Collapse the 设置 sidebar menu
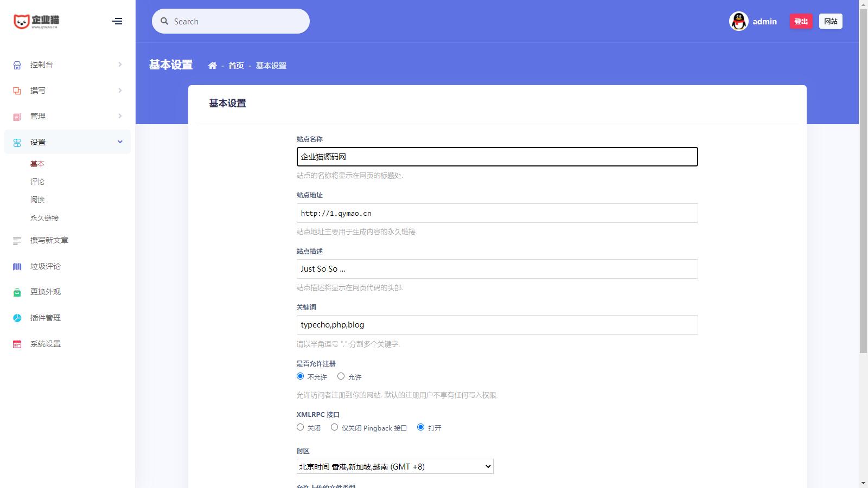The height and width of the screenshot is (488, 868). (67, 142)
